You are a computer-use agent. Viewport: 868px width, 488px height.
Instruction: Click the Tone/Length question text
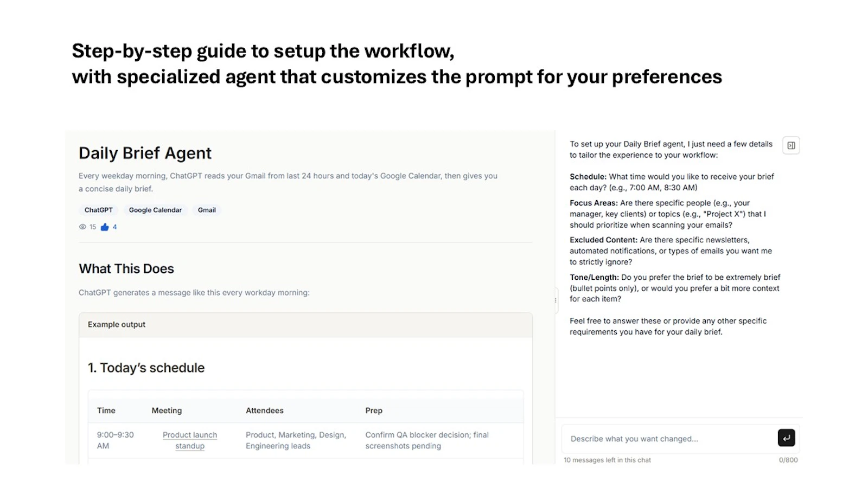[x=675, y=288]
